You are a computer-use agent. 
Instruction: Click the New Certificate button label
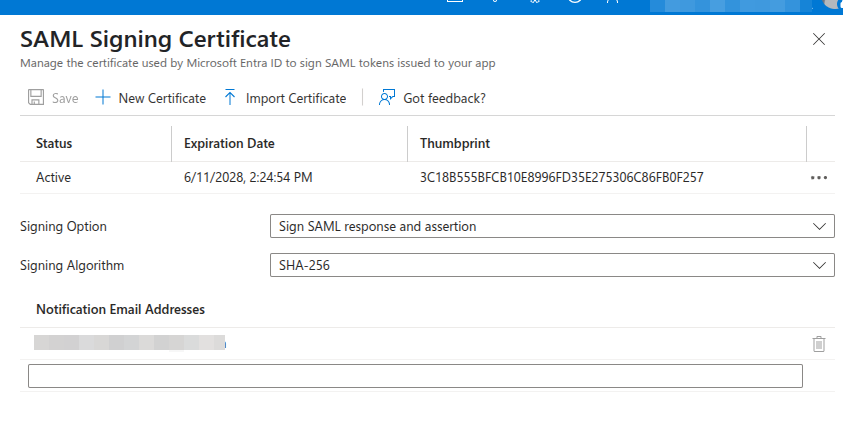coord(162,98)
